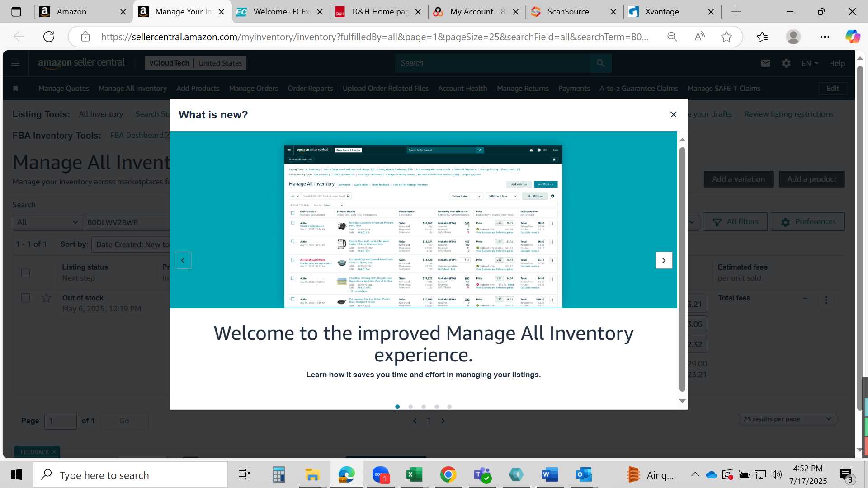
Task: Go to previous results page arrow
Action: (x=415, y=421)
